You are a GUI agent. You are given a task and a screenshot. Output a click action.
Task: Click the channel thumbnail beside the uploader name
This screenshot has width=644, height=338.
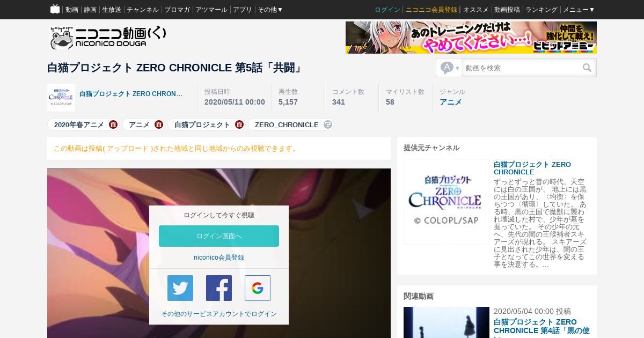point(61,98)
